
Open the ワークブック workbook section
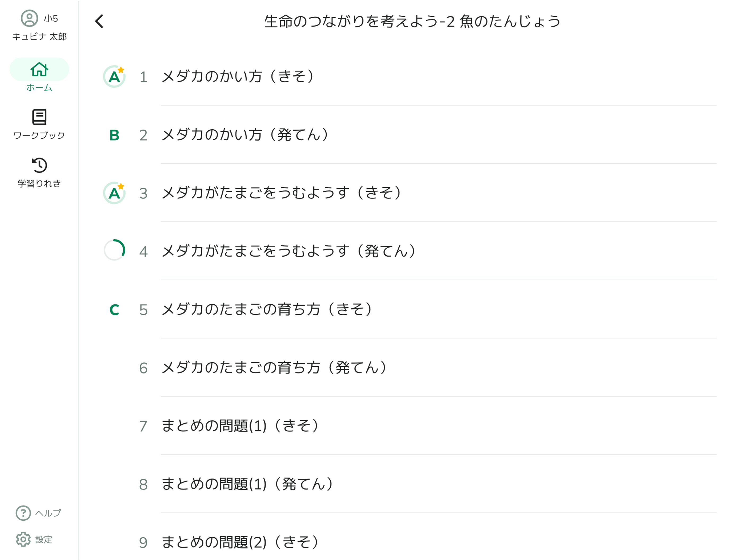39,117
